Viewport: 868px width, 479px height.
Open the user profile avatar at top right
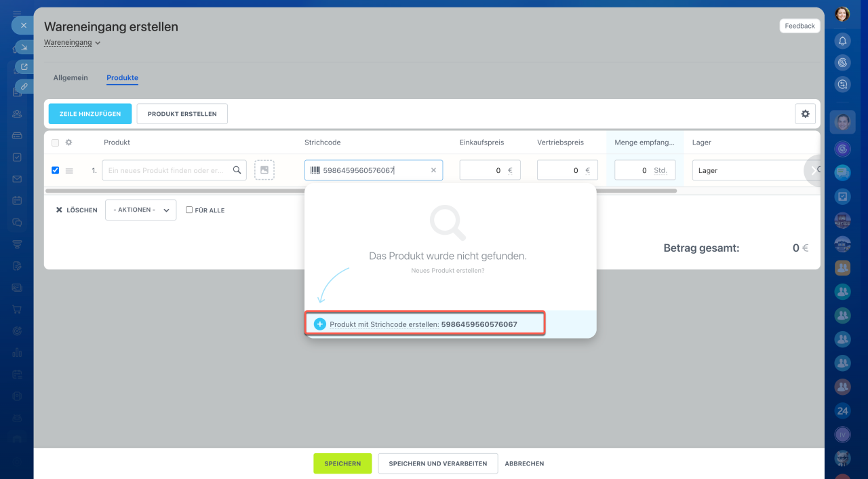[x=842, y=14]
